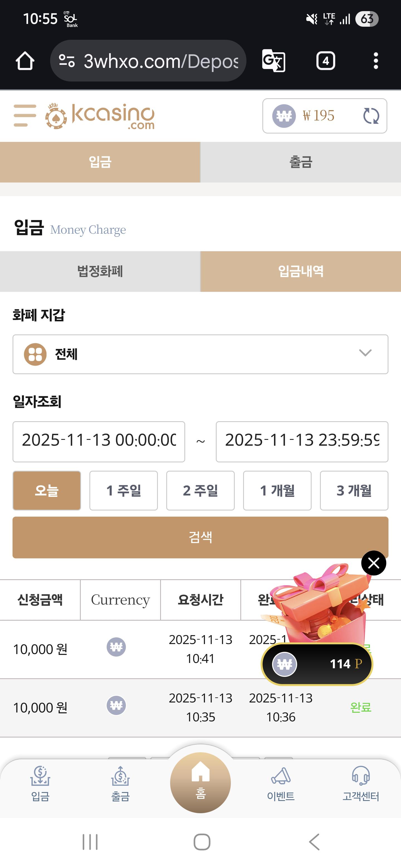Screen dimensions: 401x868
Task: Open browser three-dot overflow menu
Action: (x=376, y=61)
